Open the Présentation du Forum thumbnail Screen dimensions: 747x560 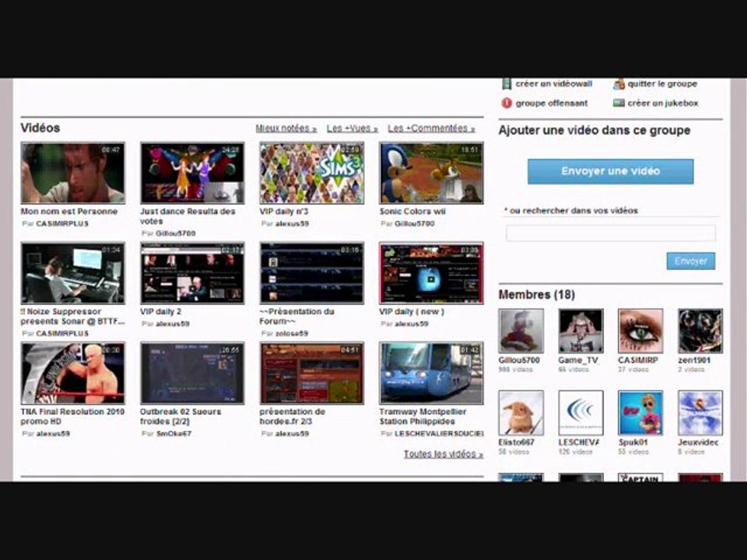click(312, 273)
